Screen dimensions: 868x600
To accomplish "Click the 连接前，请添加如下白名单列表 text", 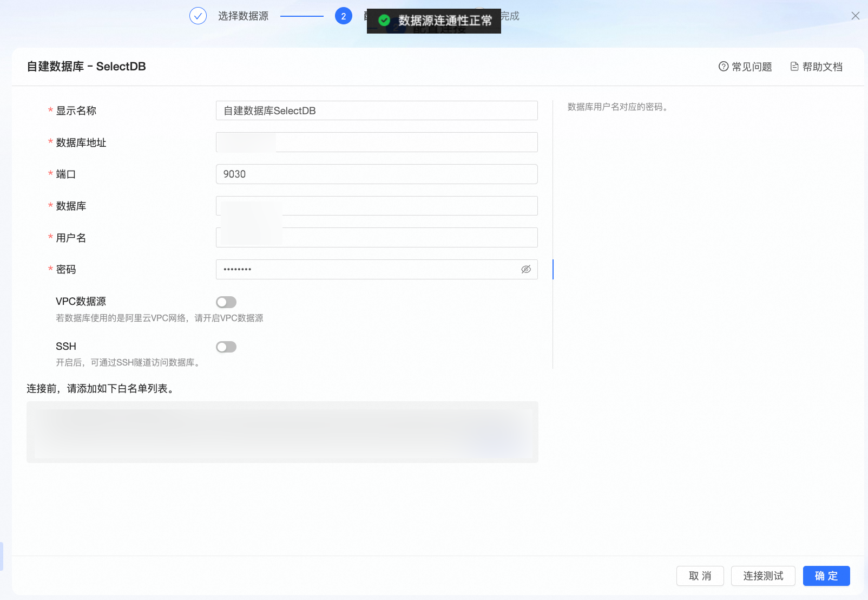I will 101,389.
